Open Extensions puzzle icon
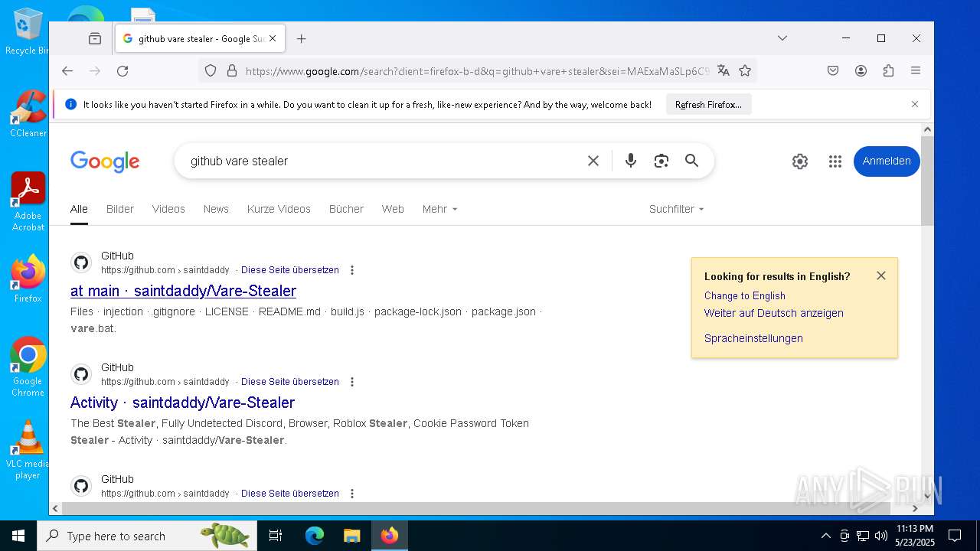Image resolution: width=980 pixels, height=551 pixels. [888, 70]
